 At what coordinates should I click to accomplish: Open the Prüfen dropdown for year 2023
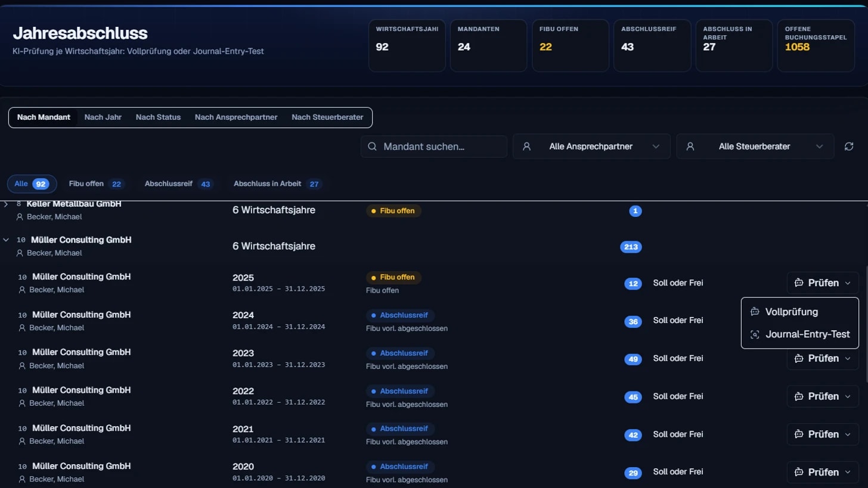click(823, 359)
